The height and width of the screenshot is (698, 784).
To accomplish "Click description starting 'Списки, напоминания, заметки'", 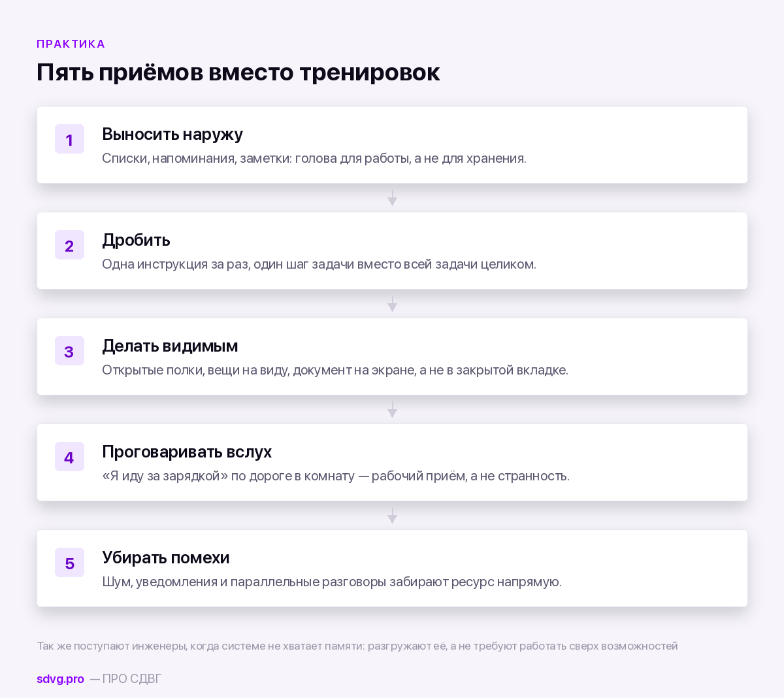I will 314,158.
